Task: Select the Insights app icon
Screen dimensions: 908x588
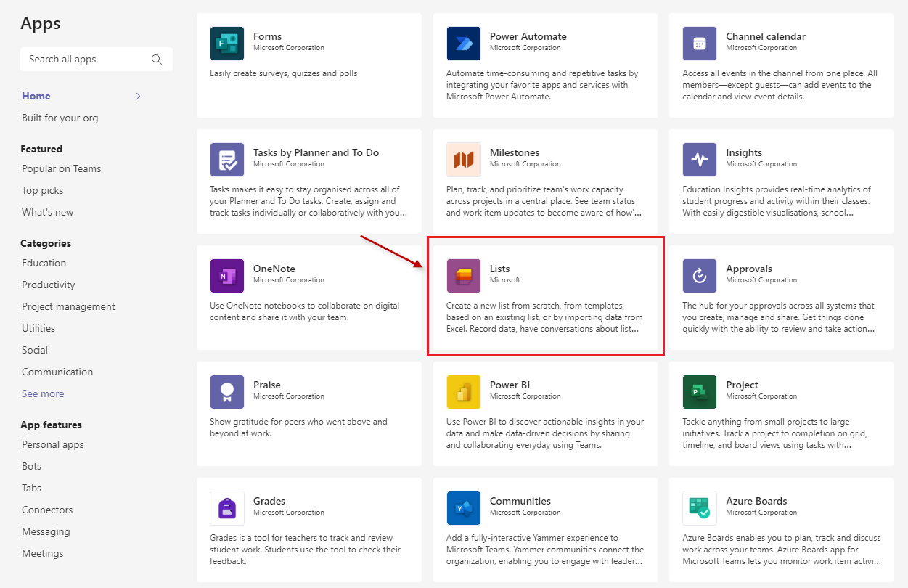Action: click(700, 160)
